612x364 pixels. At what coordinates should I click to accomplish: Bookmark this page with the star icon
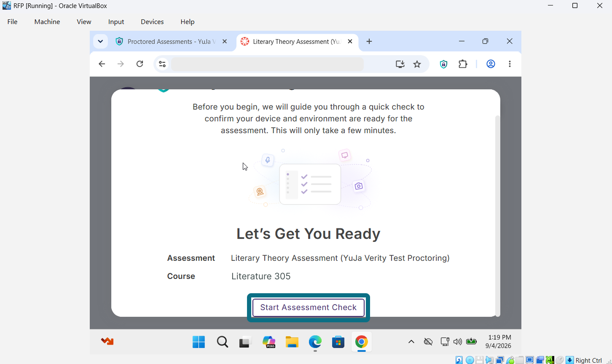click(417, 64)
